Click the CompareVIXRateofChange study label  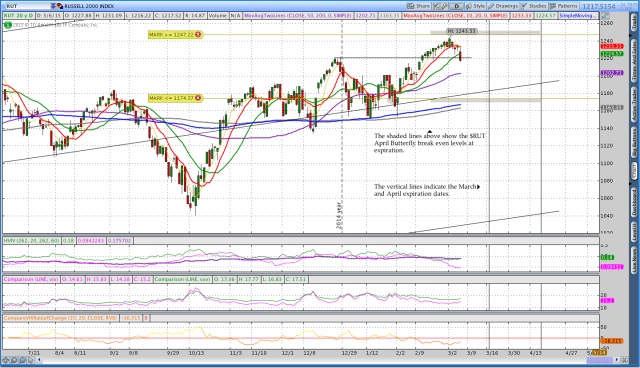(x=60, y=318)
